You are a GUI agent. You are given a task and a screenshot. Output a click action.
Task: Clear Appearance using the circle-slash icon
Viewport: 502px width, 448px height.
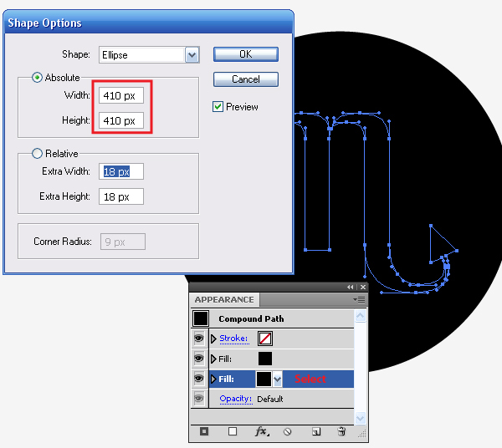[x=288, y=432]
